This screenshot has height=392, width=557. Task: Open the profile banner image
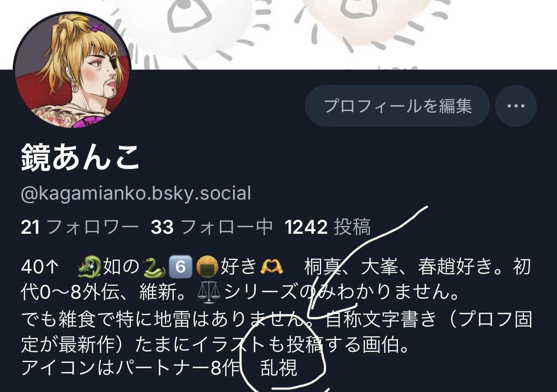coord(278,35)
